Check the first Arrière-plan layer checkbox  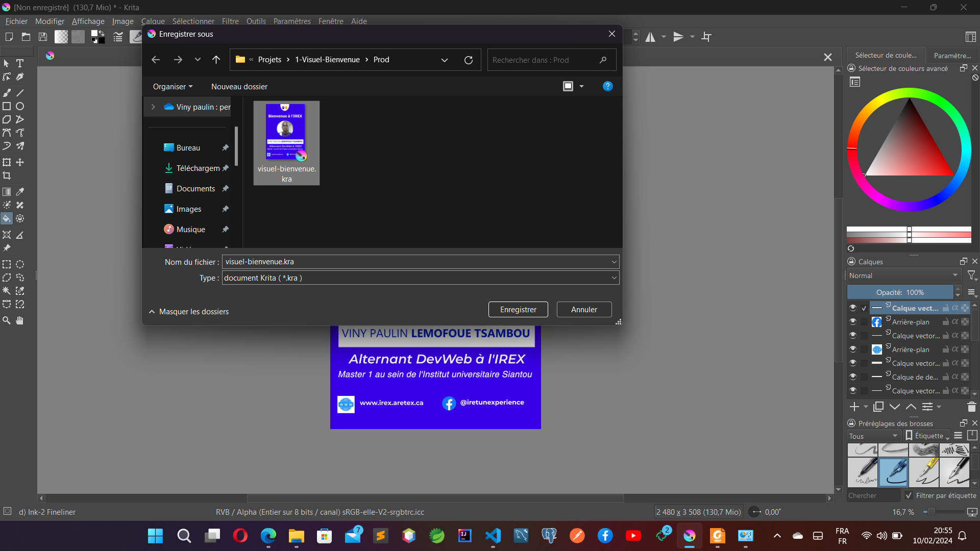tap(864, 322)
